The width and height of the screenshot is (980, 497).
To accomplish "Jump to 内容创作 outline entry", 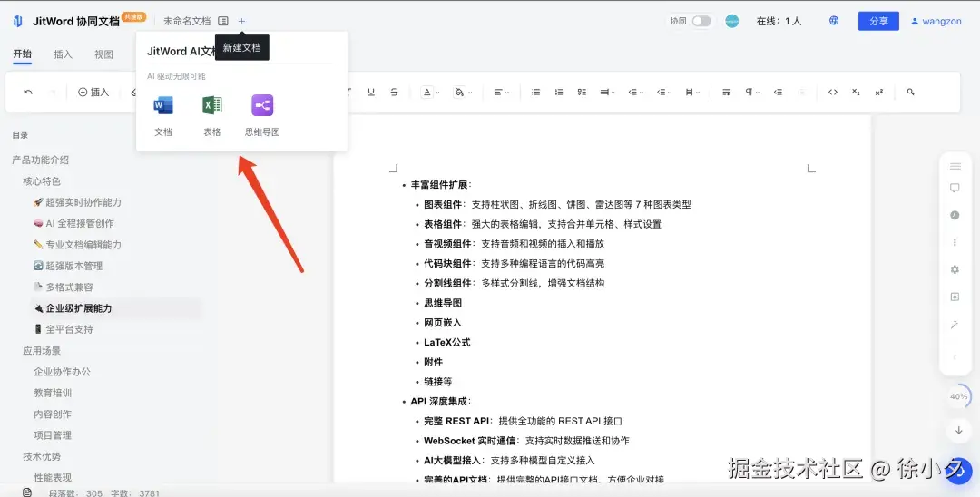I will click(x=53, y=414).
